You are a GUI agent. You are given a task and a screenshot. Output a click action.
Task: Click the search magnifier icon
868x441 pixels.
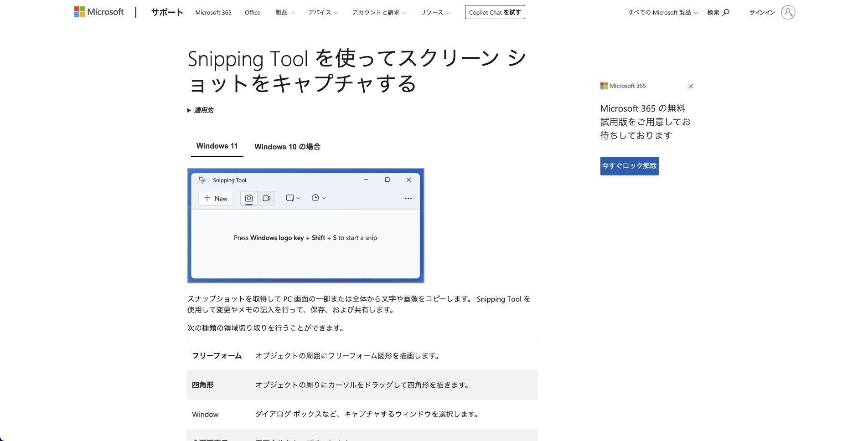coord(726,12)
